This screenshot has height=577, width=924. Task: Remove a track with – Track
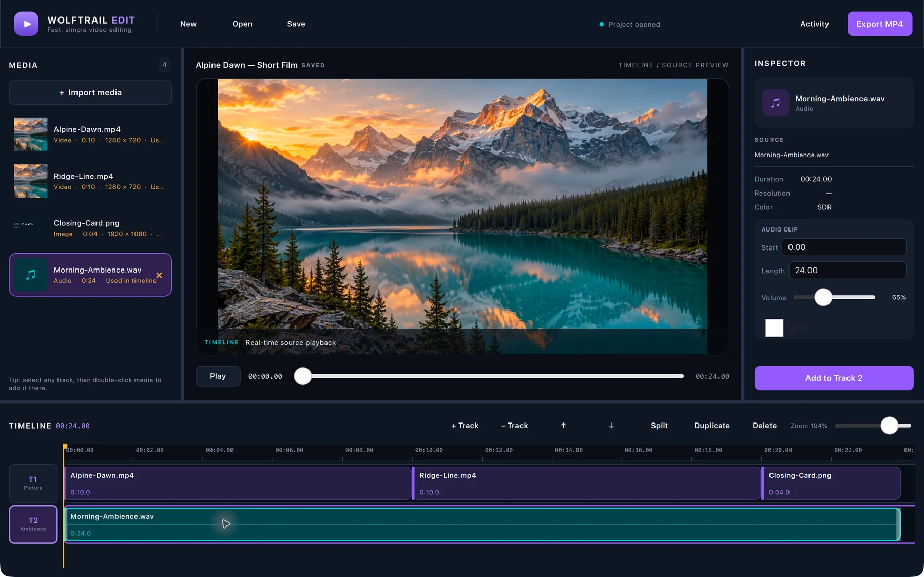coord(514,426)
